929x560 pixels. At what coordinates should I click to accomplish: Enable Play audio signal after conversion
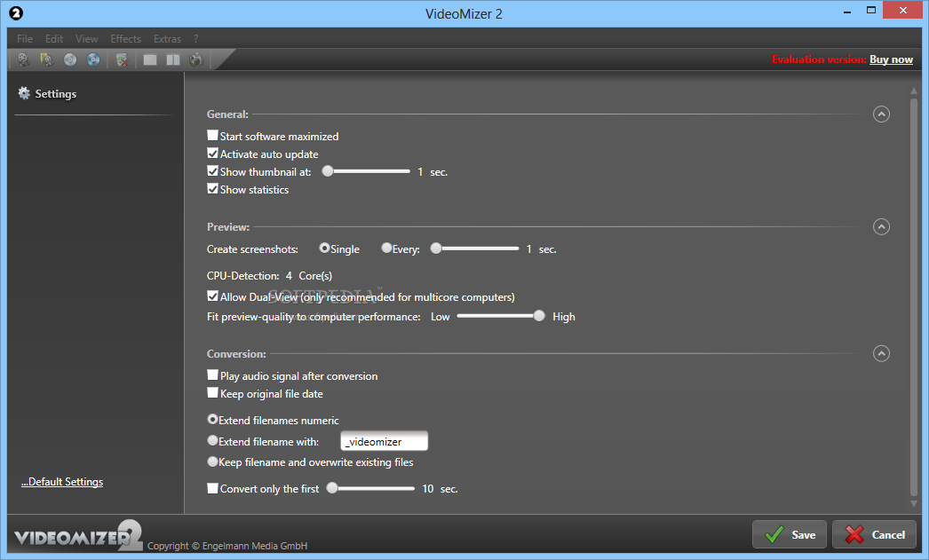click(x=212, y=375)
